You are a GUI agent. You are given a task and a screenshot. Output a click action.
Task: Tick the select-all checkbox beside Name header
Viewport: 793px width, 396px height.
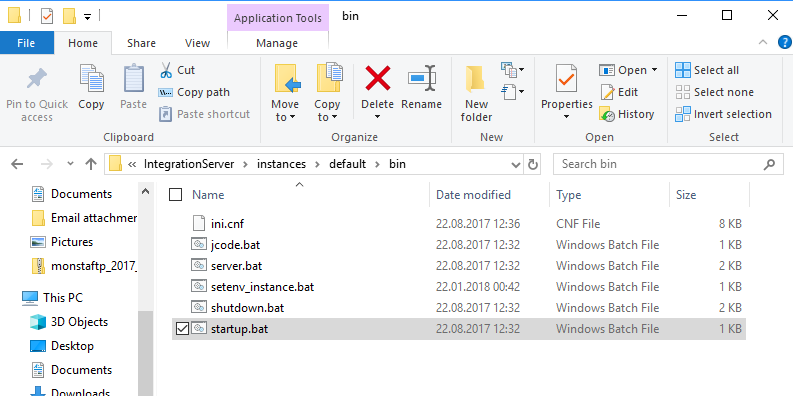tap(175, 195)
